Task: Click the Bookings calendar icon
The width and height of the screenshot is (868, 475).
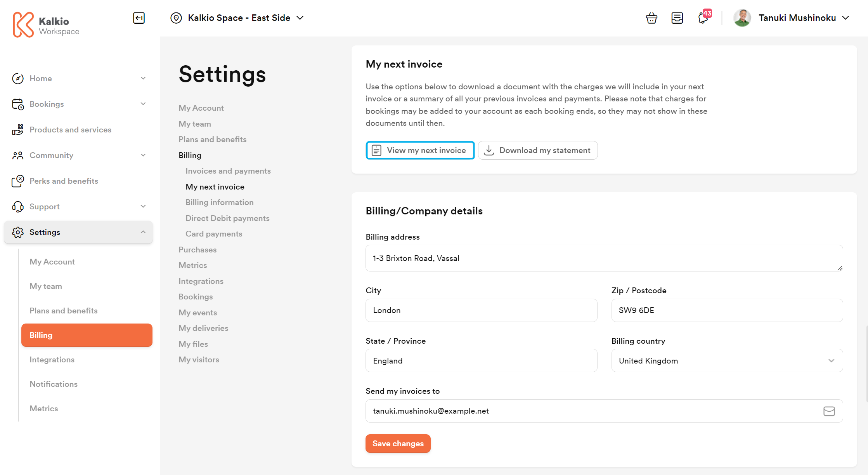Action: (18, 104)
